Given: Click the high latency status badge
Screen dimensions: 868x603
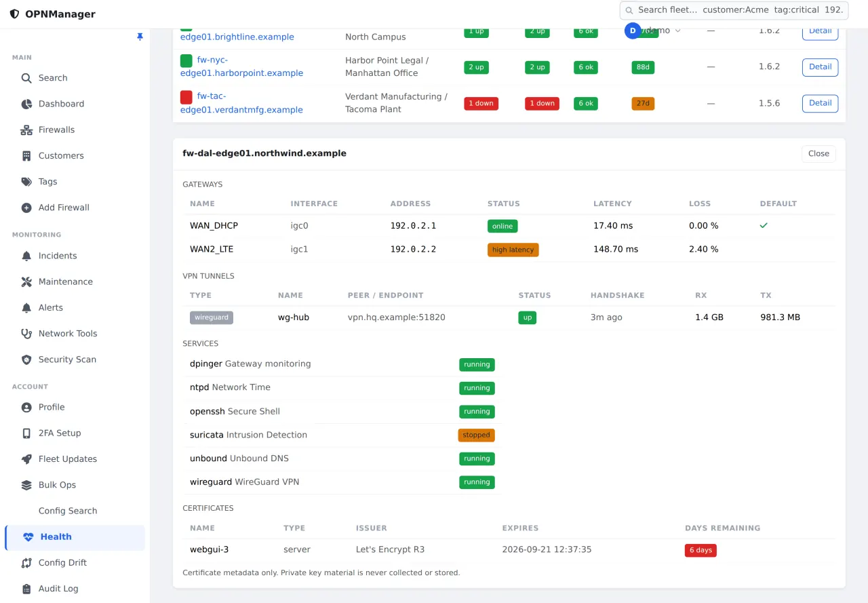Looking at the screenshot, I should [513, 250].
